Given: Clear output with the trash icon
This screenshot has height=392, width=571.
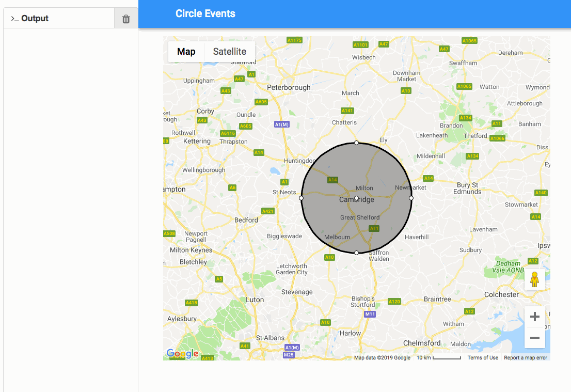Looking at the screenshot, I should coord(126,19).
